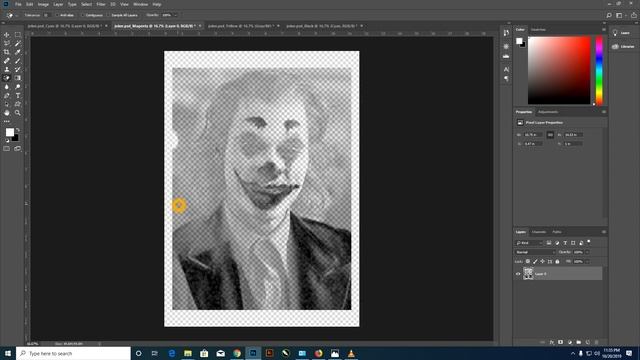Select the Blur tool
This screenshot has height=360, width=640.
click(7, 87)
